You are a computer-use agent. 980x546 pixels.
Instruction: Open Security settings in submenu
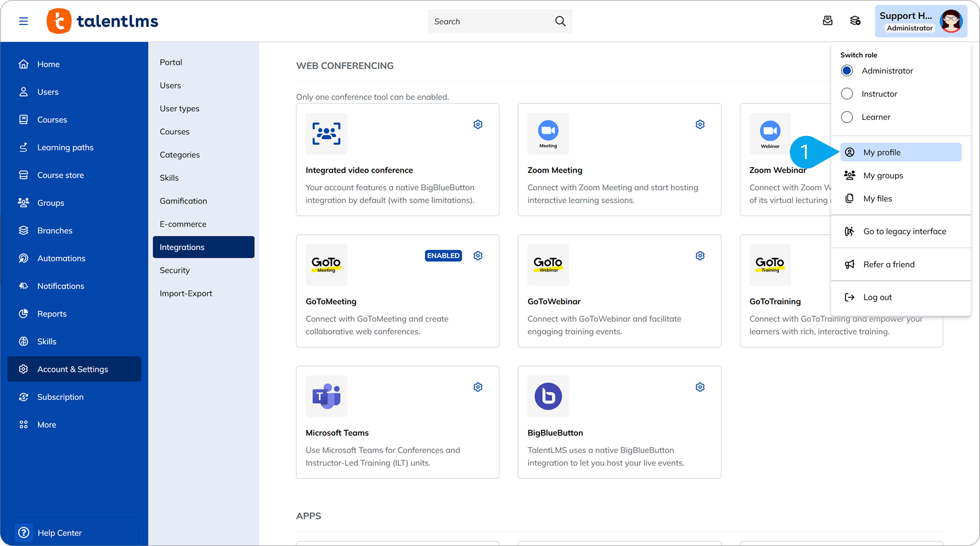coord(175,270)
